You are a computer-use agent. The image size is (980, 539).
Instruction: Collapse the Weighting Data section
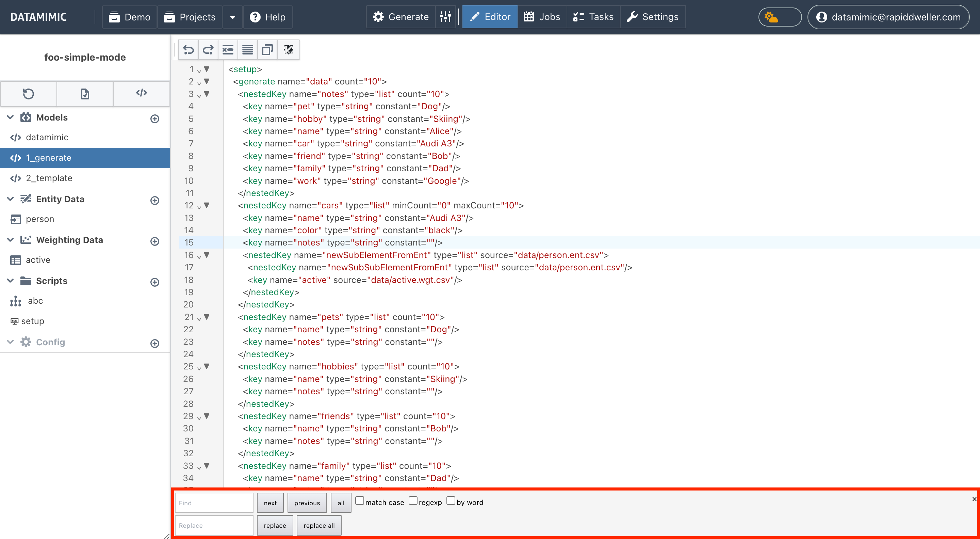[x=11, y=240]
